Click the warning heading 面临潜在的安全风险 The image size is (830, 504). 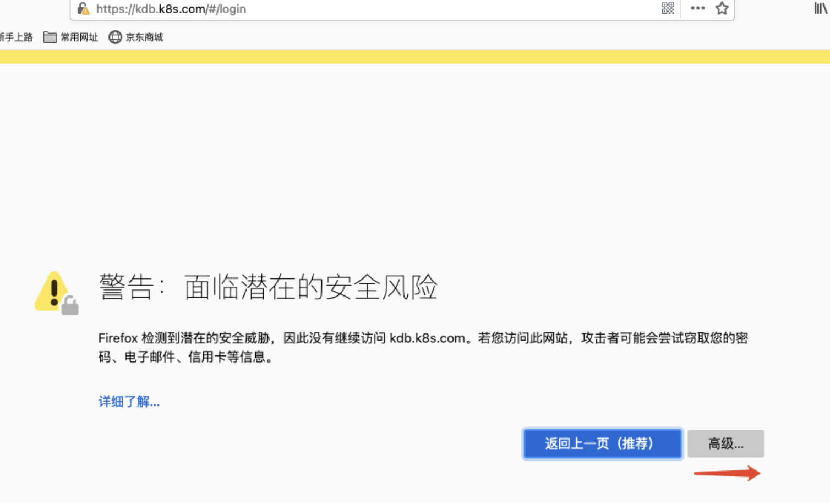point(268,287)
